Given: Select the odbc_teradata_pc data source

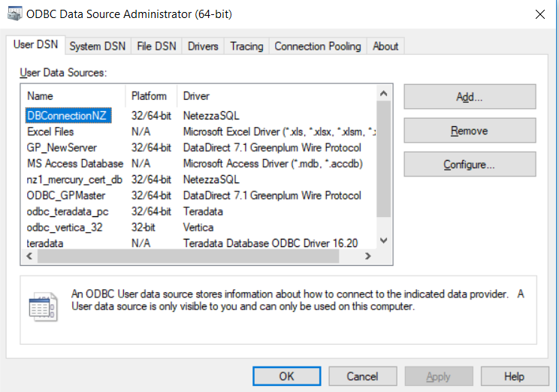Looking at the screenshot, I should coord(68,211).
